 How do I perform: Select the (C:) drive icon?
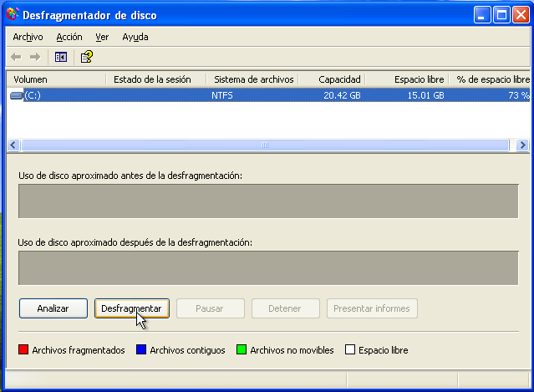17,95
